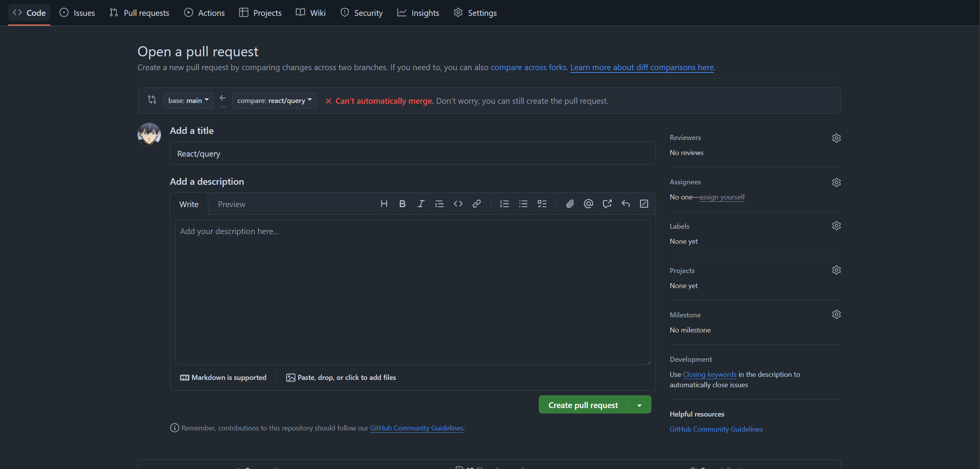Apply italic formatting in the editor
The height and width of the screenshot is (469, 980).
click(x=421, y=204)
